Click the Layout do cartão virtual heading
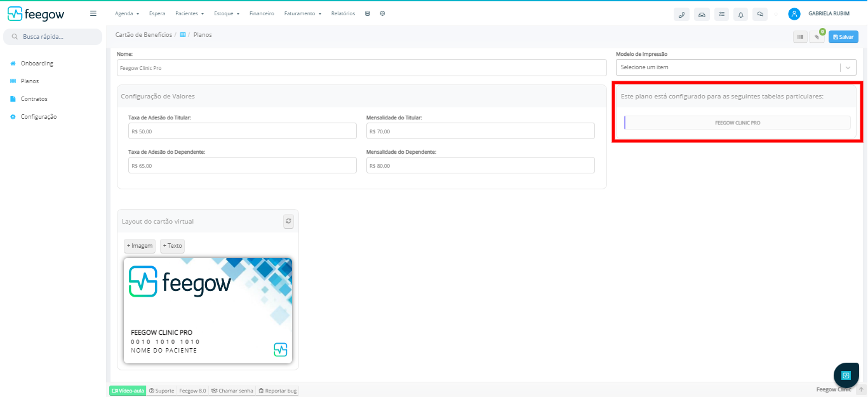This screenshot has width=868, height=397. click(x=157, y=222)
